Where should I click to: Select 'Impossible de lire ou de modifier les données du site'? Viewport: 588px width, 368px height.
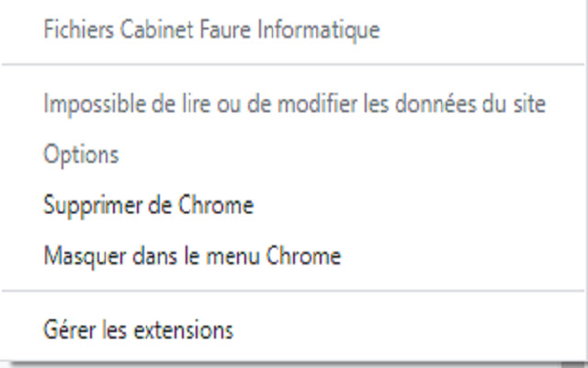294,104
